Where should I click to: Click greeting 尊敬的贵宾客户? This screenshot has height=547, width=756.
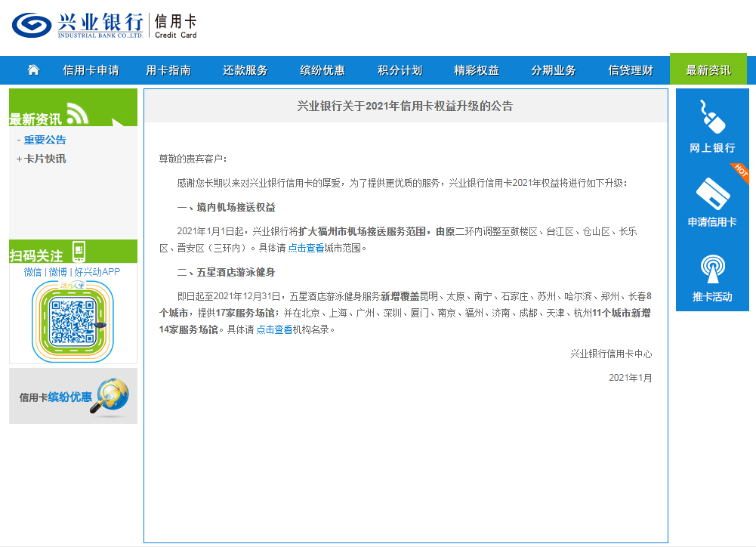click(193, 159)
